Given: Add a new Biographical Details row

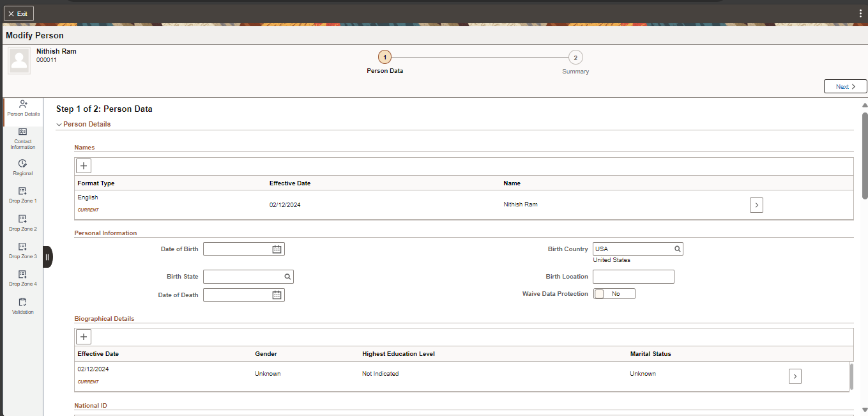Looking at the screenshot, I should coord(84,337).
